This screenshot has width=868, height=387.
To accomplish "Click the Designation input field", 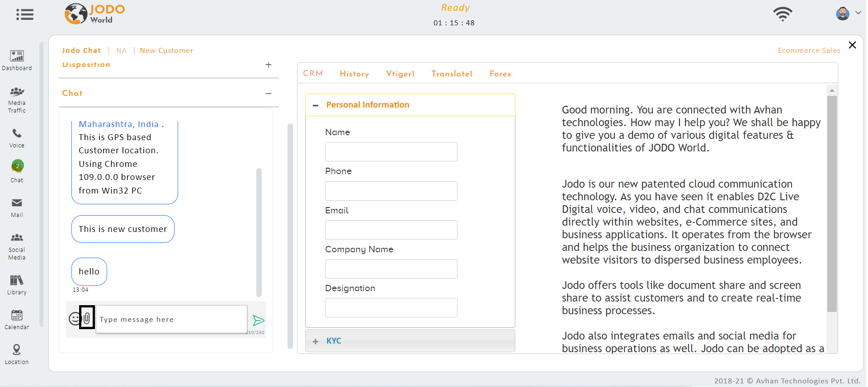I will pyautogui.click(x=391, y=307).
